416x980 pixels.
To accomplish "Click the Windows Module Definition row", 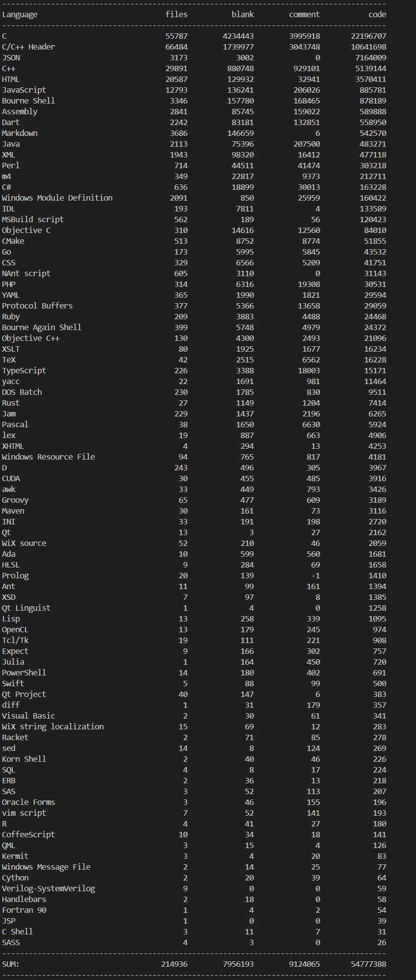I will pyautogui.click(x=194, y=198).
